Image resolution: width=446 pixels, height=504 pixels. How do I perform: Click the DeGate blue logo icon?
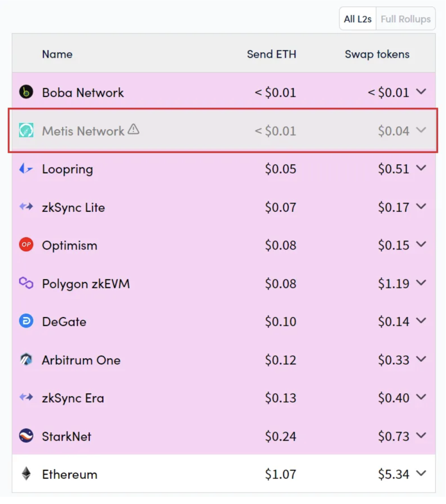[x=26, y=321]
